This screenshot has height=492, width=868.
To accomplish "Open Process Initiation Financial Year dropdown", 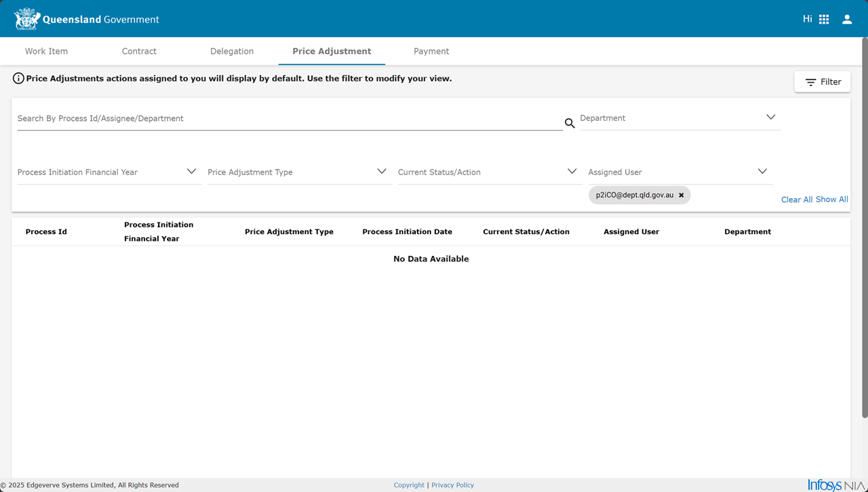I will tap(191, 172).
